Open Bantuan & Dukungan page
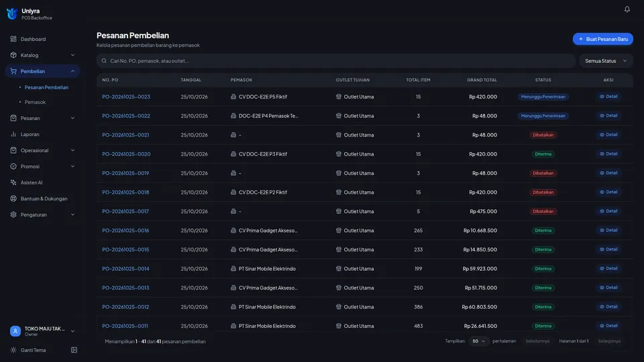The height and width of the screenshot is (362, 644). tap(43, 198)
